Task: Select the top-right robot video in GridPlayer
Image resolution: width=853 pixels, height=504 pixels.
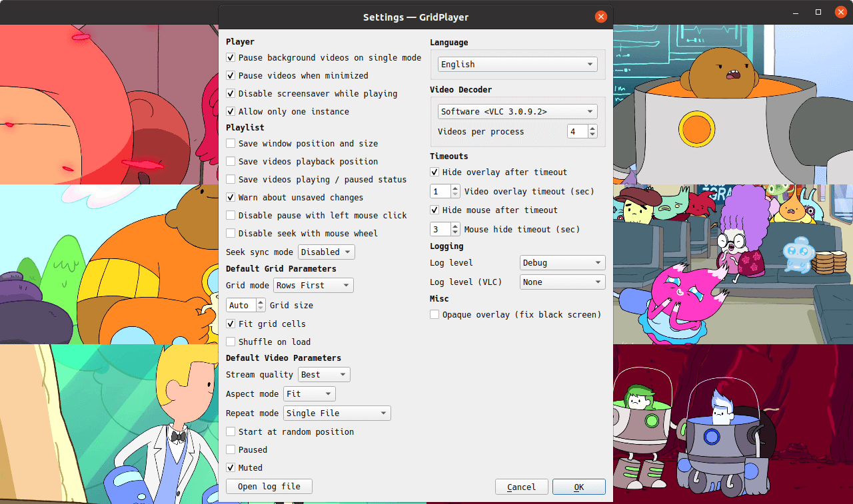Action: [x=733, y=105]
